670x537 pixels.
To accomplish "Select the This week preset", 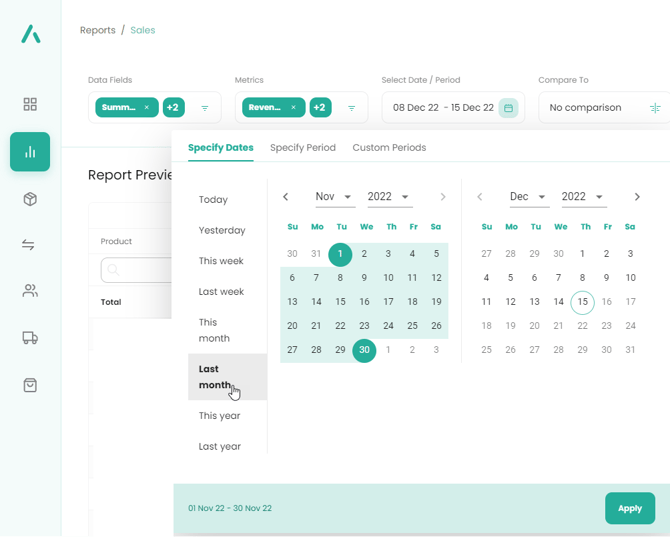I will tap(221, 261).
